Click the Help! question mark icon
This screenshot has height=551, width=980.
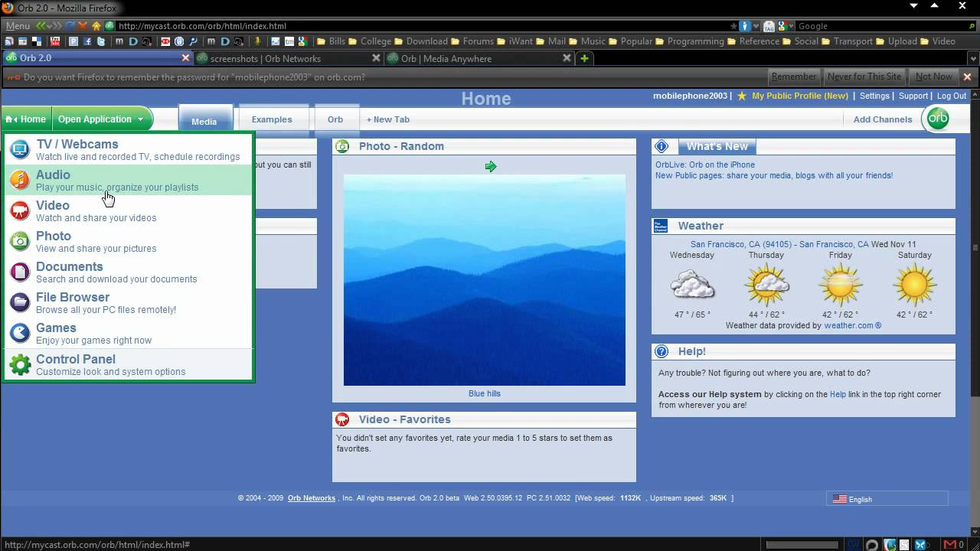pyautogui.click(x=661, y=351)
